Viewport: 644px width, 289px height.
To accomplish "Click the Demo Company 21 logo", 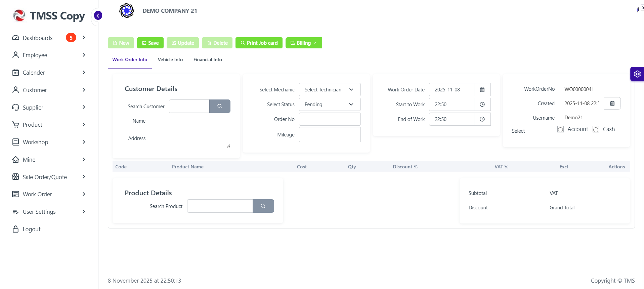I will tap(127, 11).
